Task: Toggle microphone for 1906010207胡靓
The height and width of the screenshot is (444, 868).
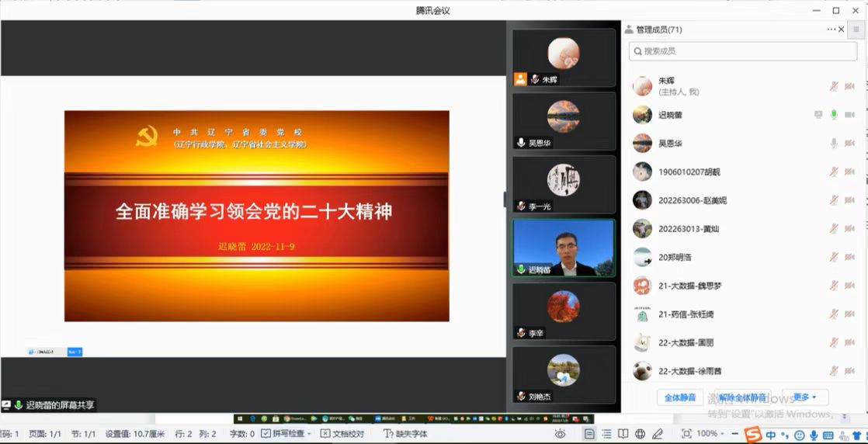Action: (834, 172)
